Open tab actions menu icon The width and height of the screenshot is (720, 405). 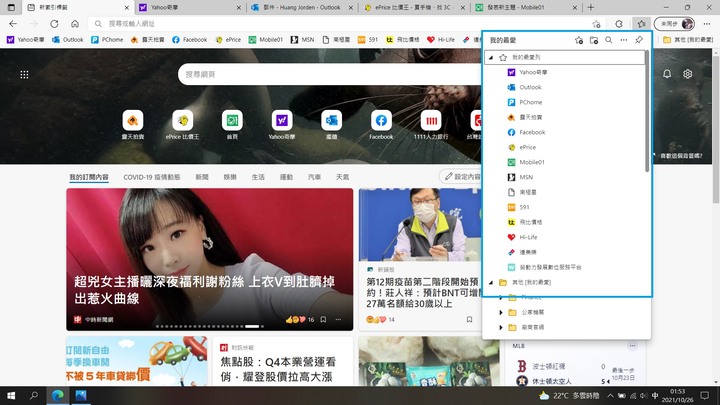(x=11, y=7)
